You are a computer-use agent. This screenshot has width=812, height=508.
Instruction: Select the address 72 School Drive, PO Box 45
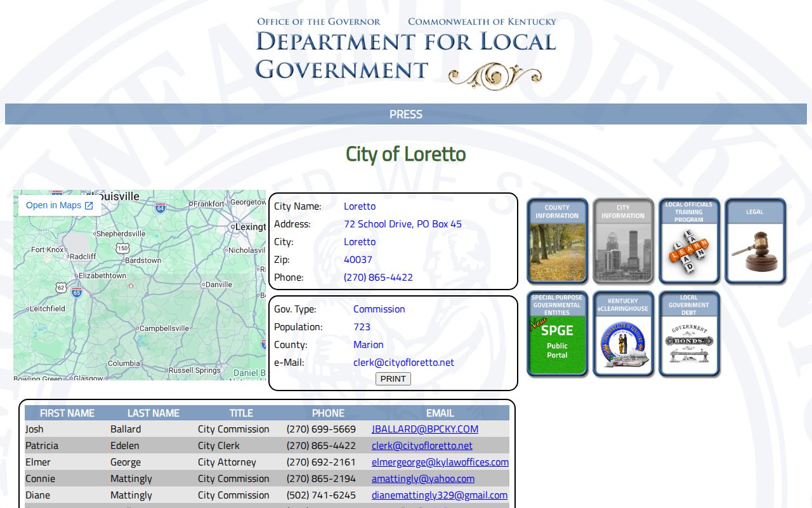[403, 224]
